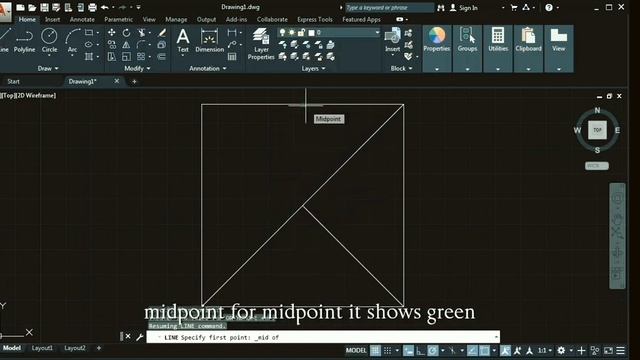
Task: Toggle layer lock padlock icon
Action: tap(301, 33)
